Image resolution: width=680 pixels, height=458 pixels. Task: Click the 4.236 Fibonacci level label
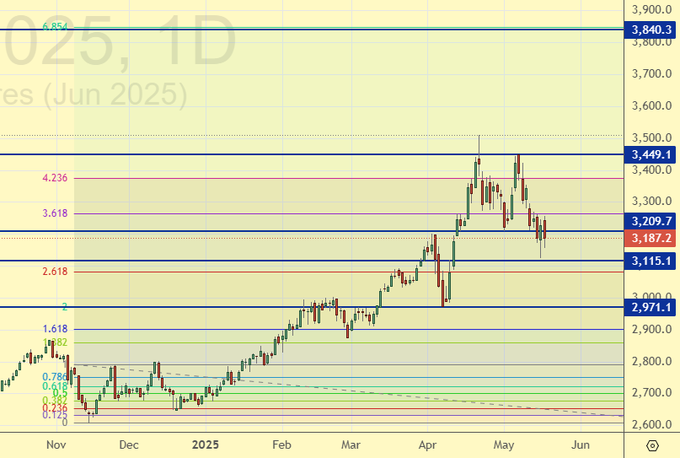point(54,178)
